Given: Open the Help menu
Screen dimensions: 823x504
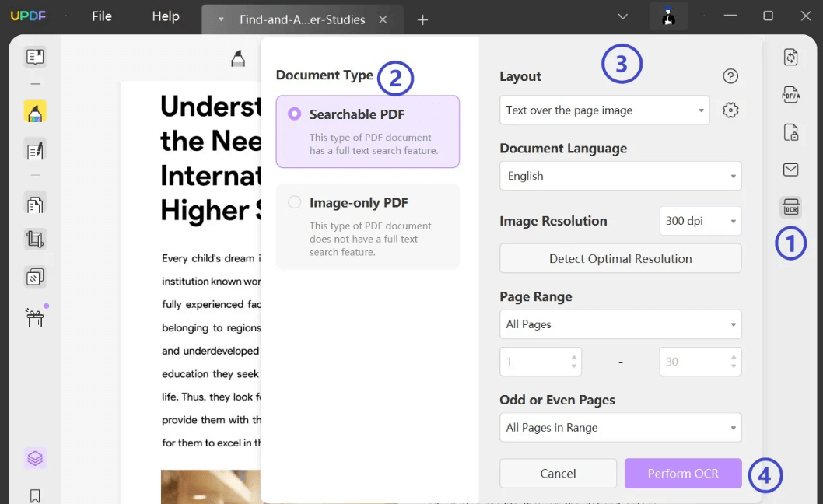Looking at the screenshot, I should click(x=166, y=16).
